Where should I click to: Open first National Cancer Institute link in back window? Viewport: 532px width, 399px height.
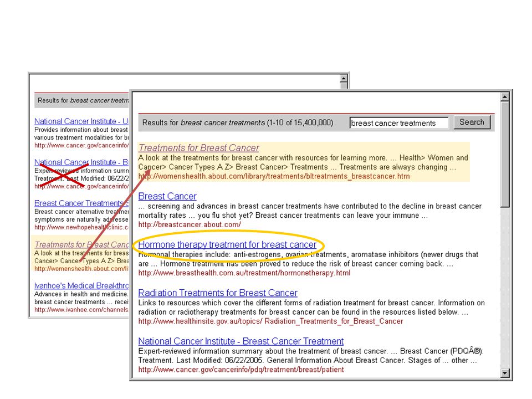point(81,121)
